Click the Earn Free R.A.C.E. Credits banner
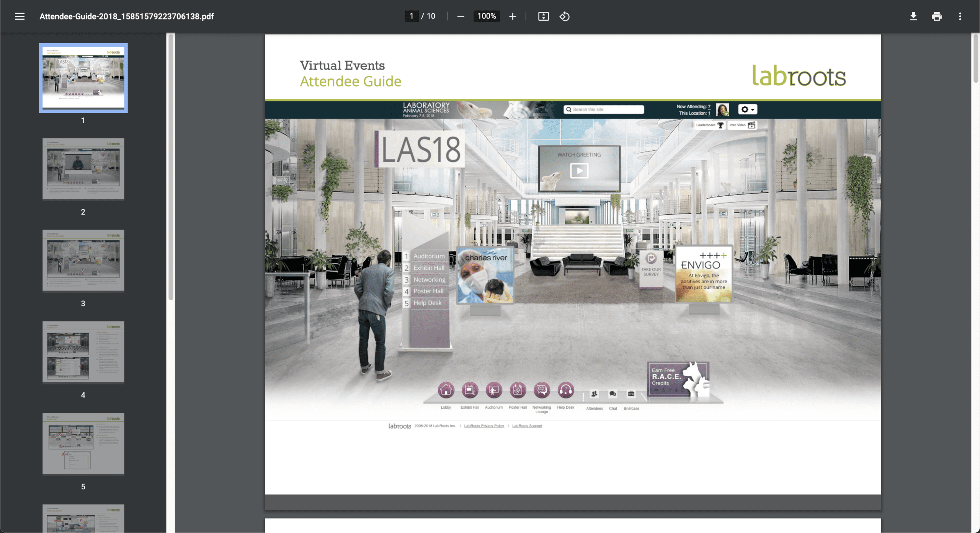Screen dimensions: 980x533 [678, 379]
